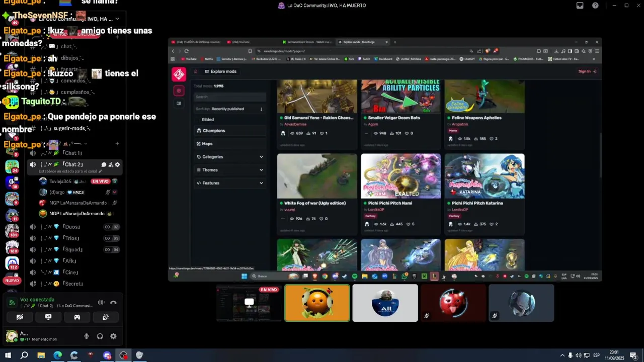644x362 pixels.
Task: Open server icon with 132 badge
Action: 12,263
